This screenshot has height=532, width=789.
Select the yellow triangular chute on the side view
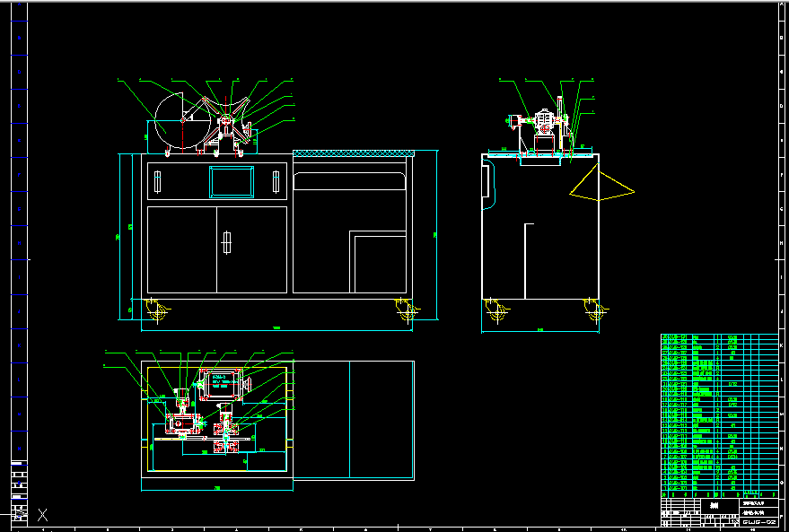pos(601,182)
